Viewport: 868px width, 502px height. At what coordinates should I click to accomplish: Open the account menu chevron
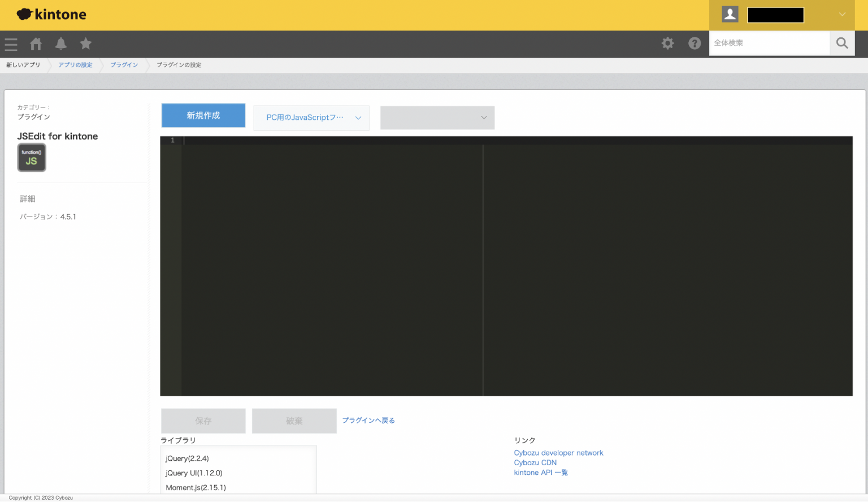coord(842,14)
